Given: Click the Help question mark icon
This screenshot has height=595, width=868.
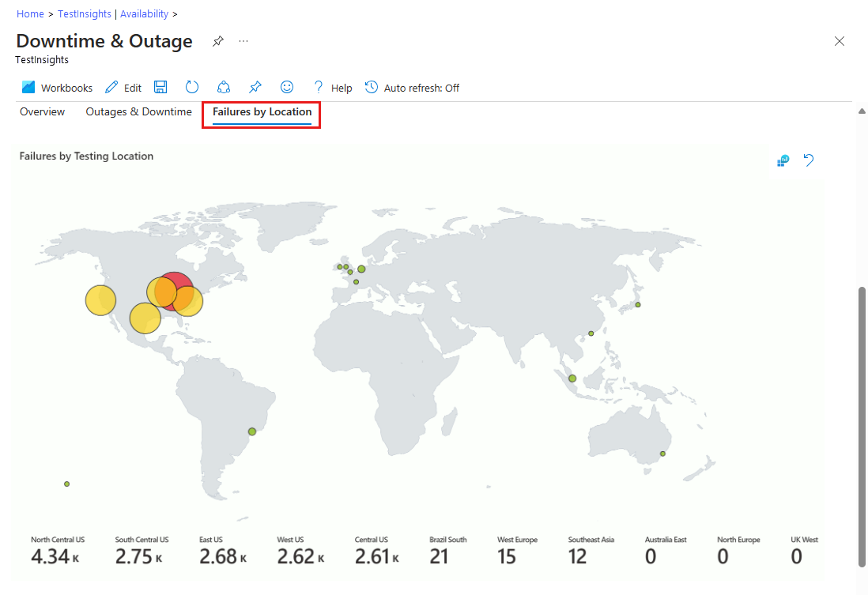Looking at the screenshot, I should tap(319, 88).
